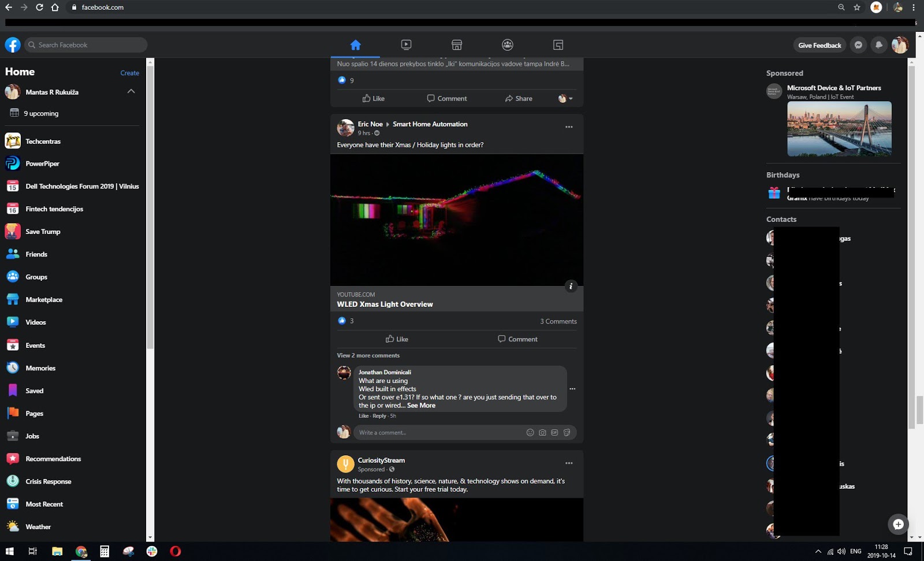Open Watch using the video player icon
This screenshot has height=561, width=924.
click(406, 44)
